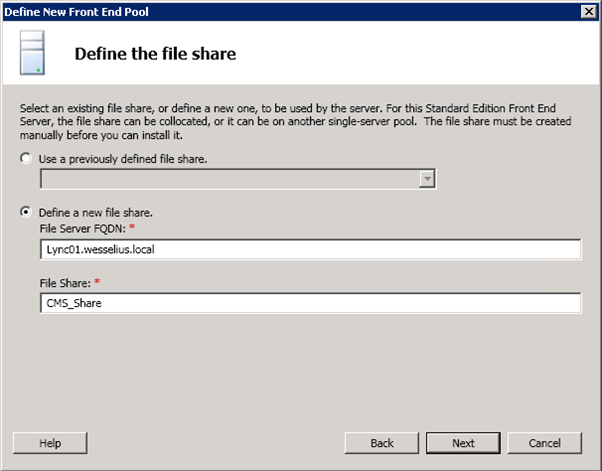Click the file share description paragraph
Image resolution: width=602 pixels, height=471 pixels.
tap(300, 113)
